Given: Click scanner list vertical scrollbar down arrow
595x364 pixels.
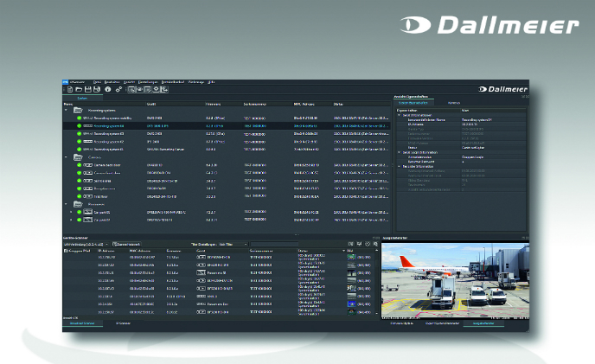Looking at the screenshot, I should (x=377, y=314).
